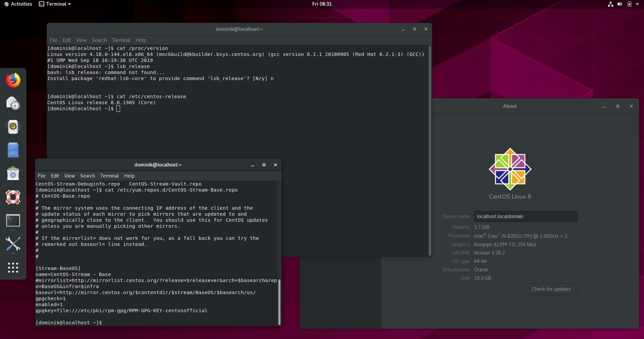Click lower terminal vertical scrollbar
Viewport: 644px width, 339px height.
[279, 301]
